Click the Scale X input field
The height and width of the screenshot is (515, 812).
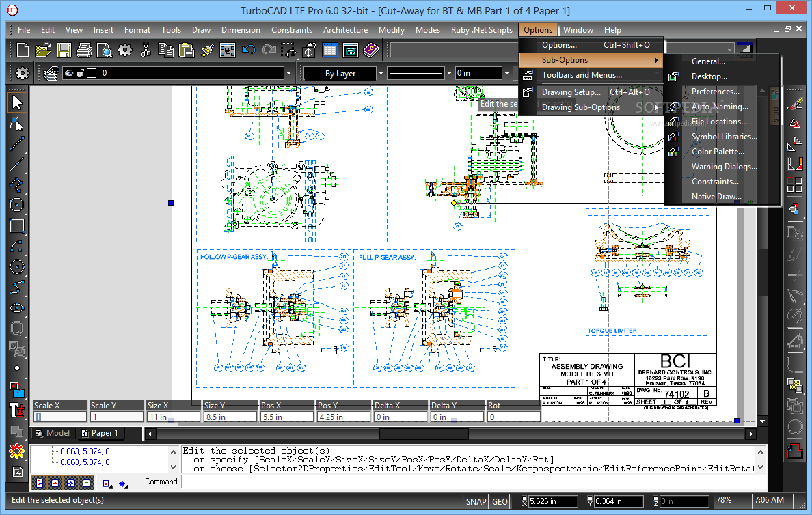click(59, 417)
